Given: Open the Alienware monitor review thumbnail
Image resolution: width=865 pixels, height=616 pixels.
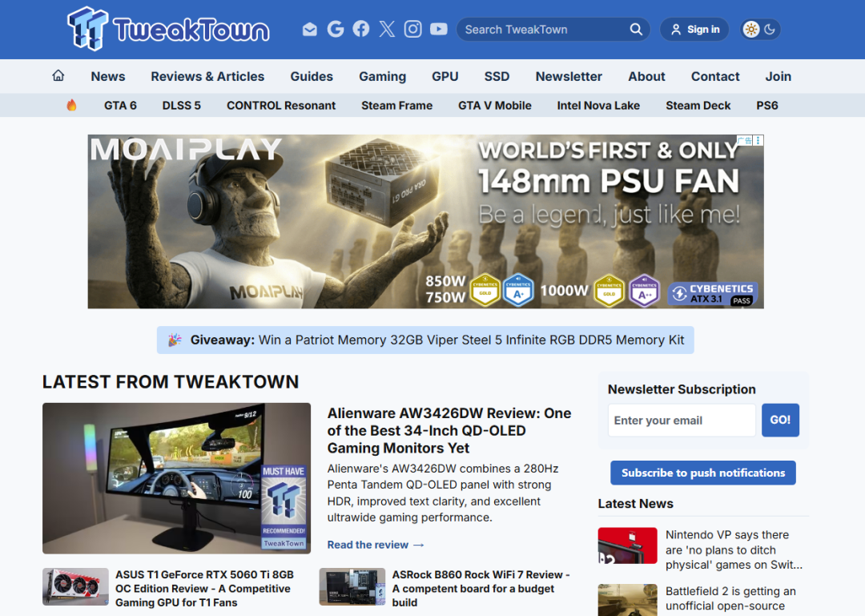Looking at the screenshot, I should pos(176,478).
